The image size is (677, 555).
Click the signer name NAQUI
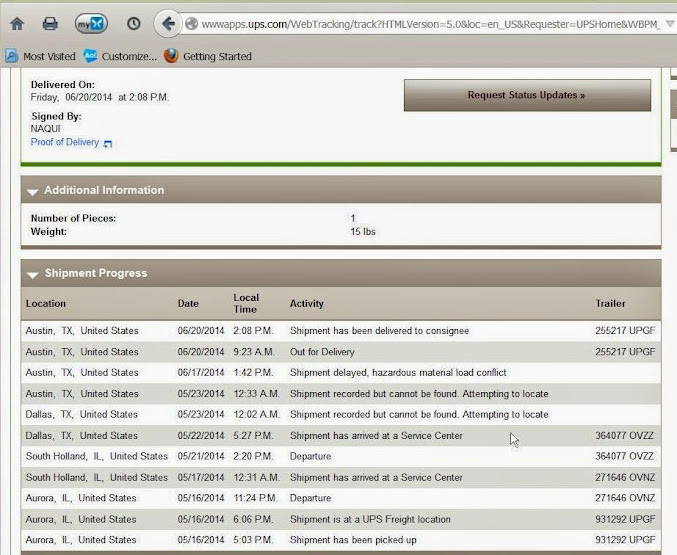click(x=45, y=129)
